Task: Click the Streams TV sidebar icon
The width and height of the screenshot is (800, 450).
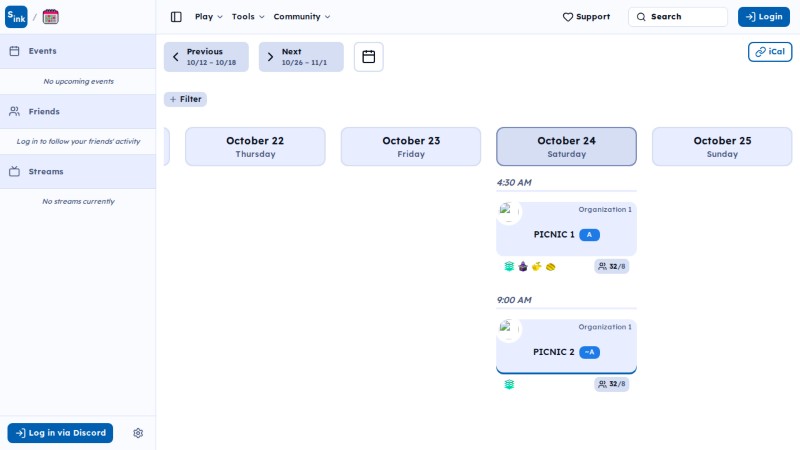Action: click(x=14, y=171)
